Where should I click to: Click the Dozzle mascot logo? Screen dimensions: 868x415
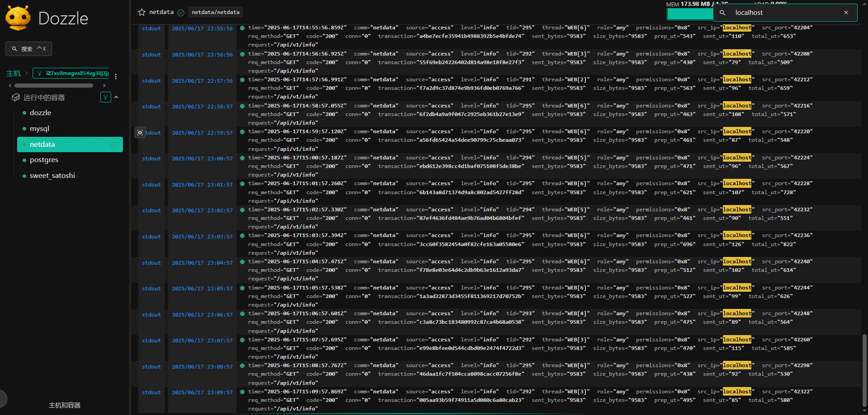pyautogui.click(x=18, y=18)
